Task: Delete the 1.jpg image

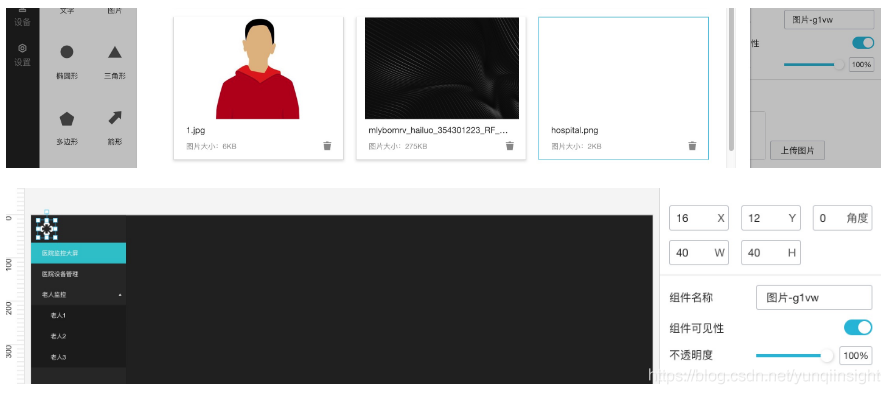Action: point(327,146)
